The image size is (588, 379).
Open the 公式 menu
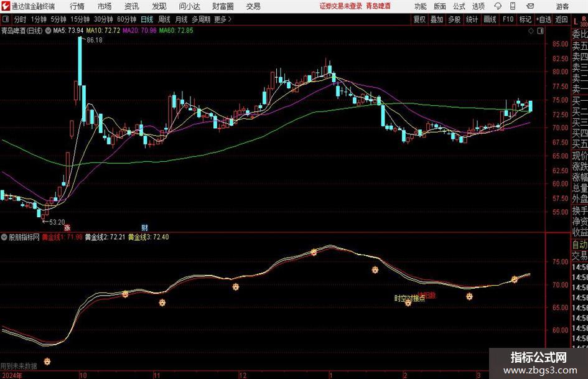(459, 6)
